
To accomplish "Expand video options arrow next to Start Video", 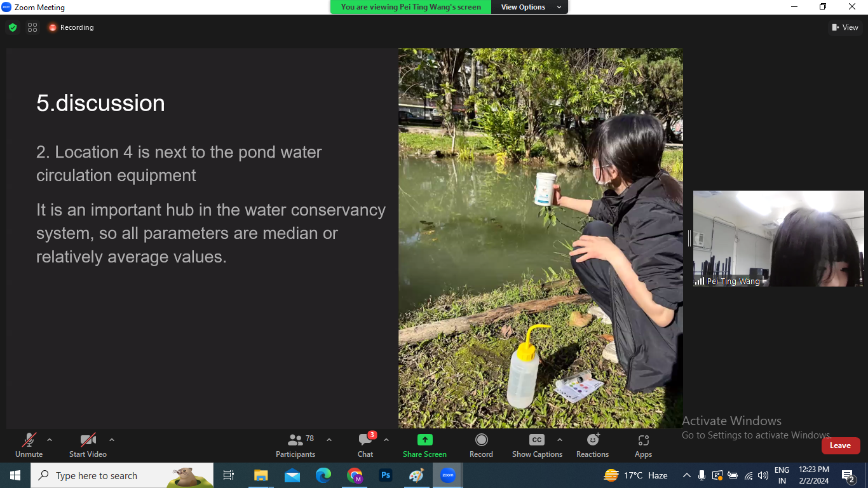I will pyautogui.click(x=112, y=440).
